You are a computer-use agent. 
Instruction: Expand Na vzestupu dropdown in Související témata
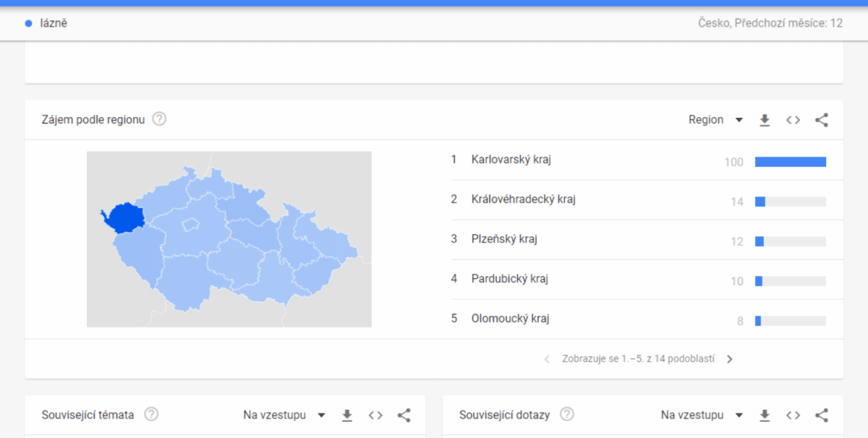[285, 415]
